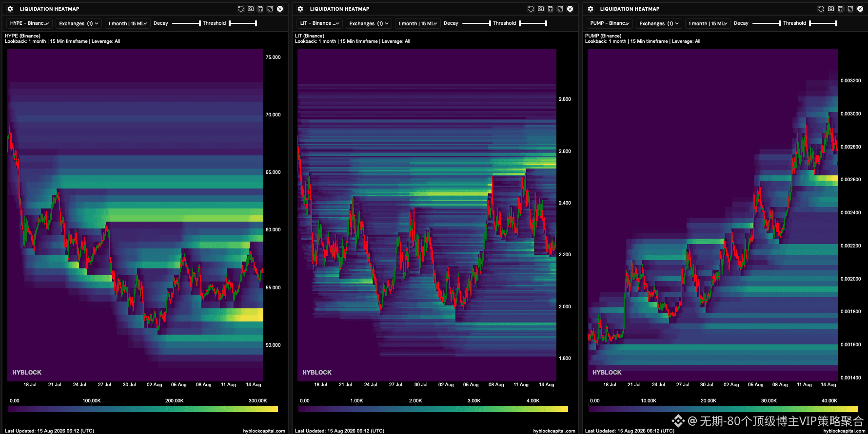Click the Decay slider handle in the PUMP panel
The image size is (868, 434).
pyautogui.click(x=780, y=23)
